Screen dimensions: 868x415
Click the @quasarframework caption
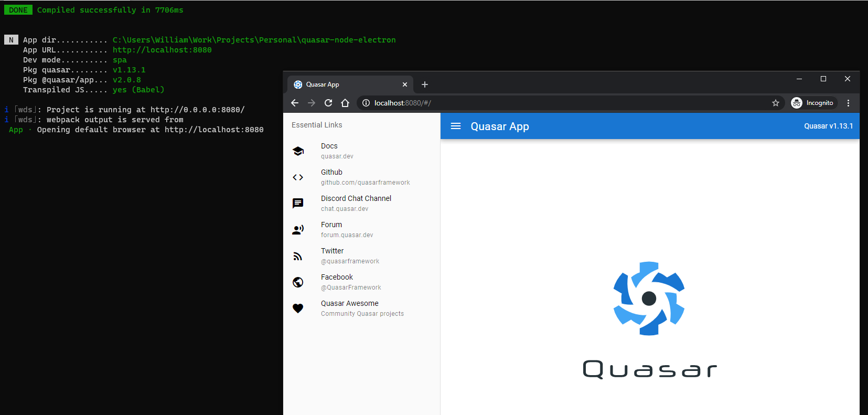(x=350, y=261)
